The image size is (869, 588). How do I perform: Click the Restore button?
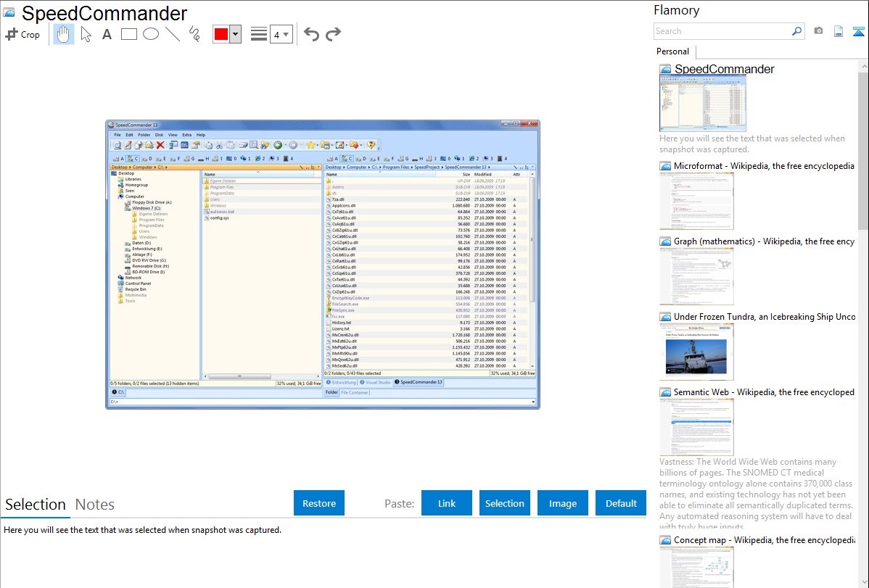pos(319,503)
